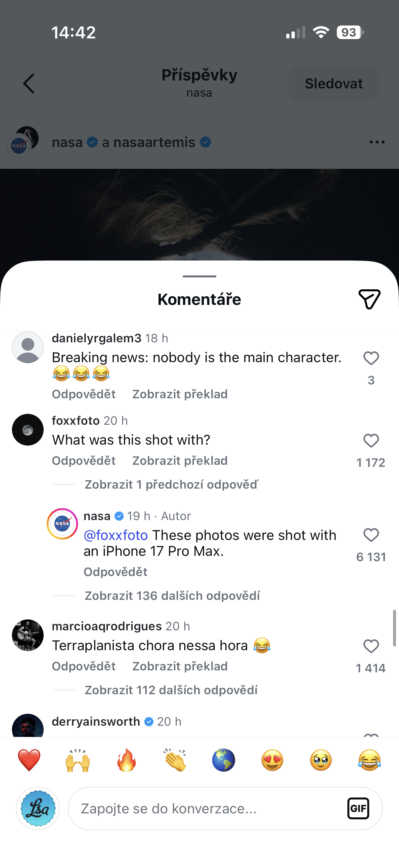Expand 112 more replies under marcioaqrodrigues

point(171,690)
